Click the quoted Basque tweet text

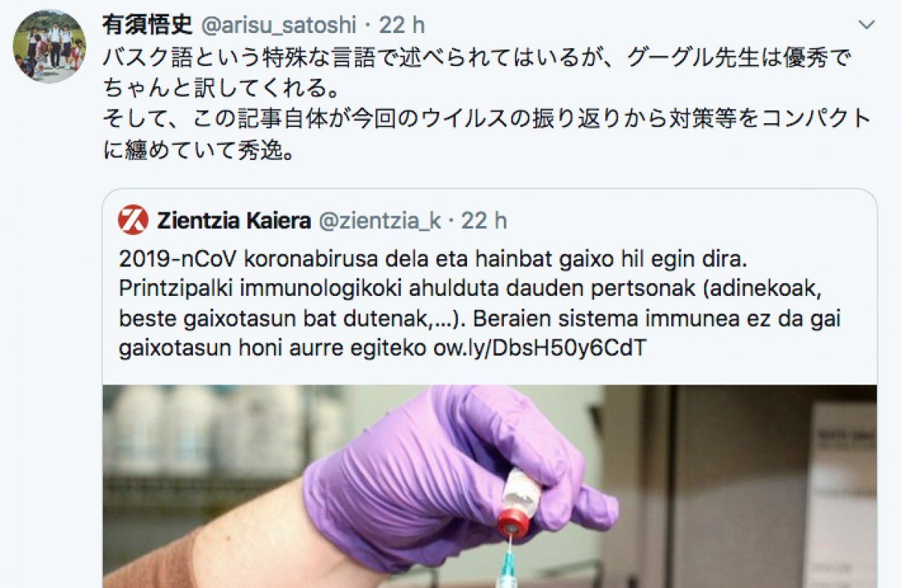(x=480, y=304)
